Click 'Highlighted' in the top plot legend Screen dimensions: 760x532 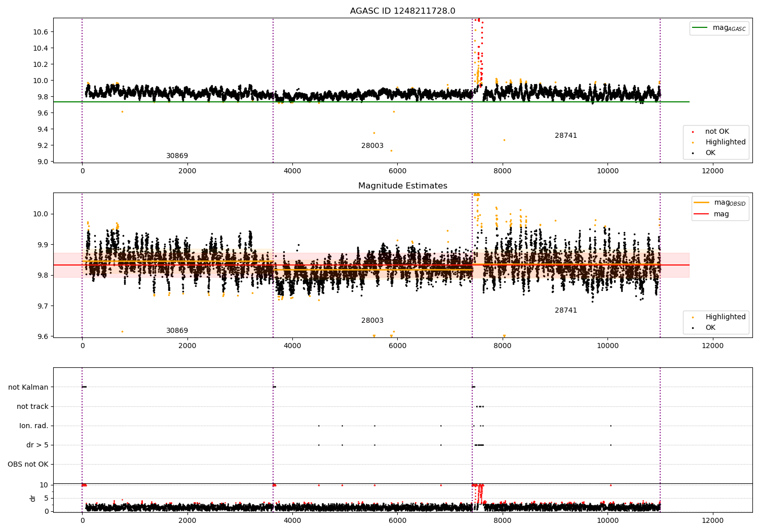[x=726, y=142]
